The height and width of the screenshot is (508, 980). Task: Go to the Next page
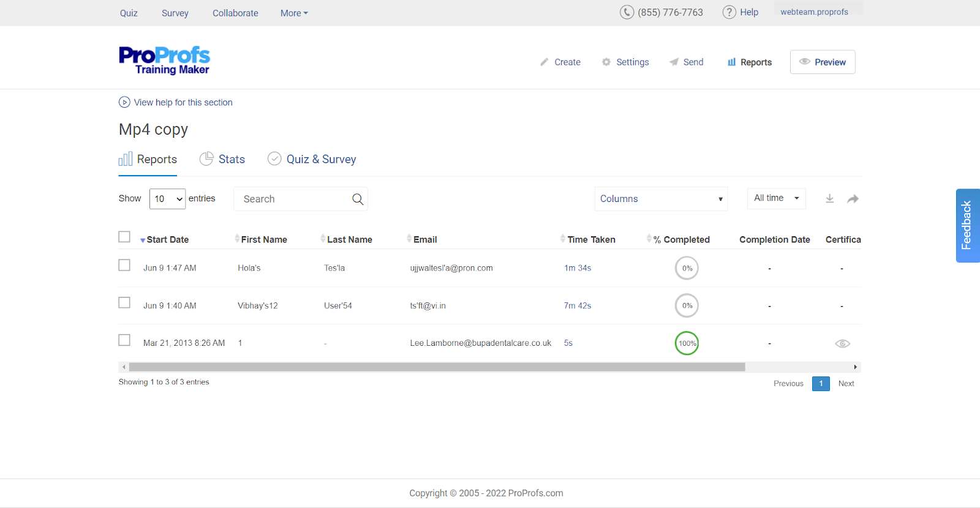pyautogui.click(x=846, y=384)
